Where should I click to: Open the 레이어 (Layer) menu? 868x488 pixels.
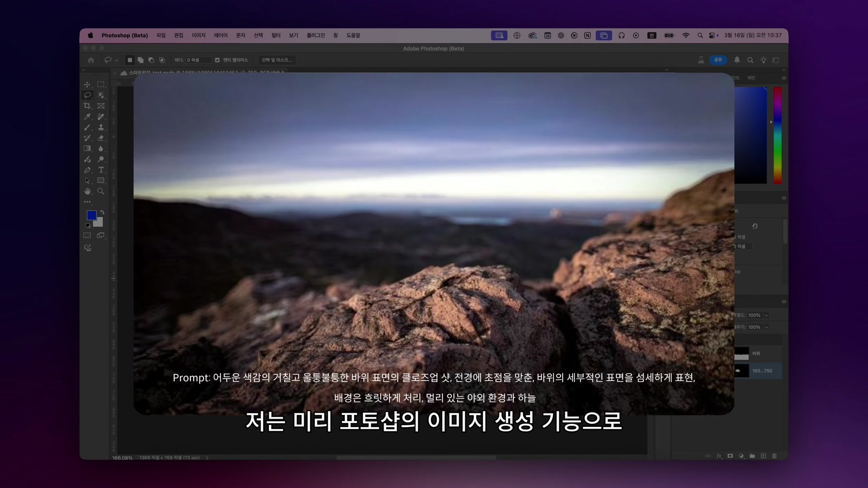(x=221, y=35)
